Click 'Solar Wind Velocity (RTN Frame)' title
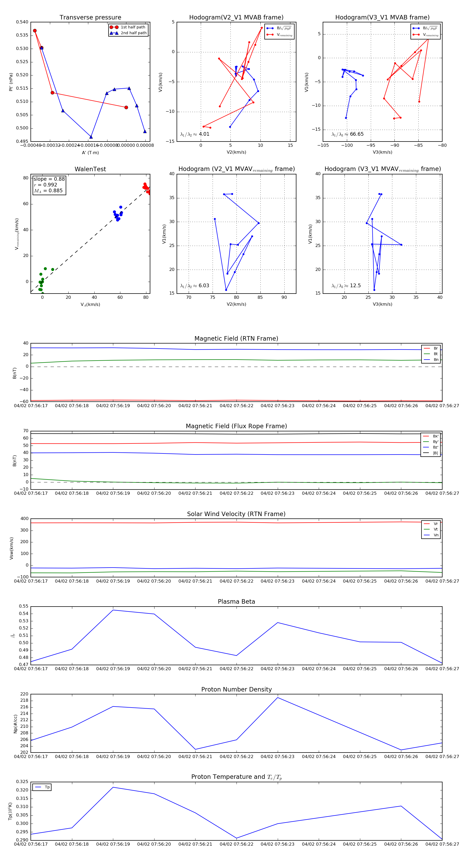The height and width of the screenshot is (868, 473). pyautogui.click(x=236, y=514)
